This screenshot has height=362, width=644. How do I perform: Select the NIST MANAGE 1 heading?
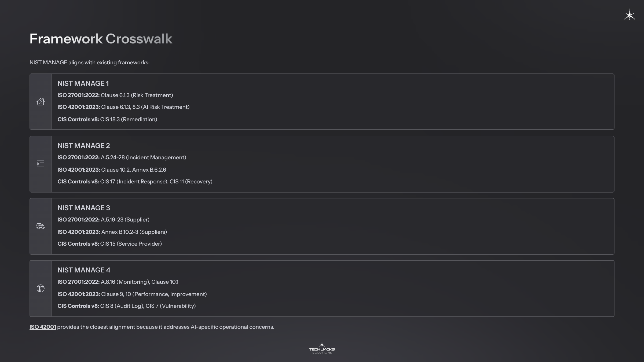[83, 83]
